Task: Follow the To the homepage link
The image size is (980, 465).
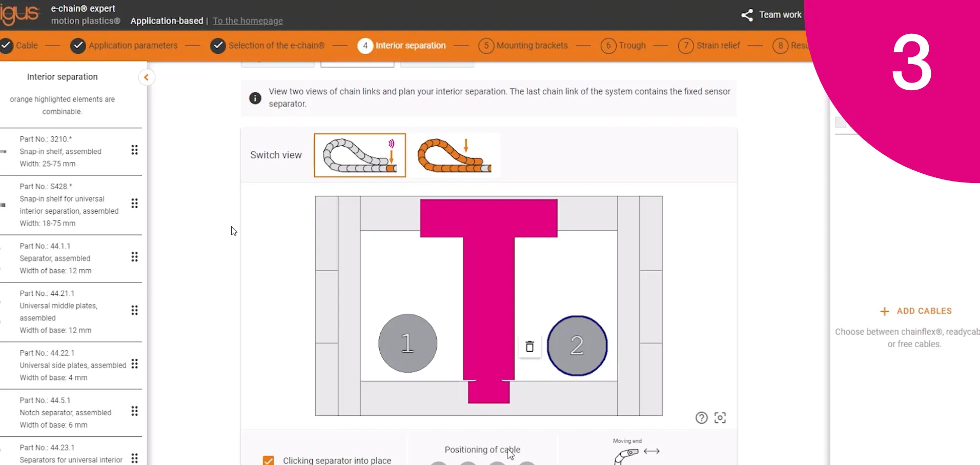Action: point(248,21)
